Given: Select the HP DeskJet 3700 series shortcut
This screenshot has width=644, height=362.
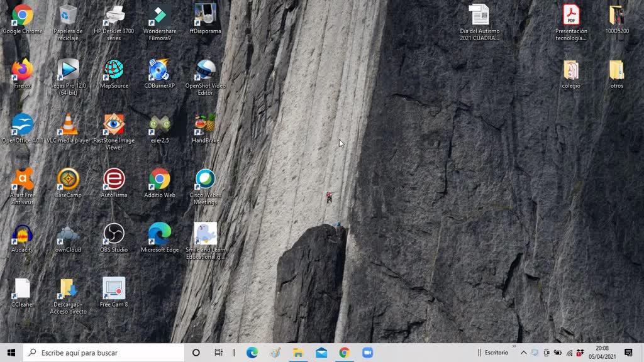Looking at the screenshot, I should click(114, 23).
